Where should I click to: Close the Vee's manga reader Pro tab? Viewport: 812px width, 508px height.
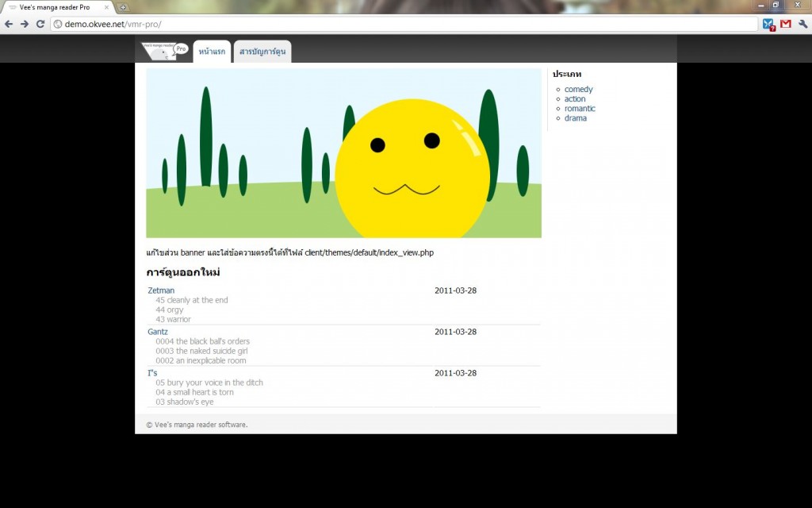(107, 7)
